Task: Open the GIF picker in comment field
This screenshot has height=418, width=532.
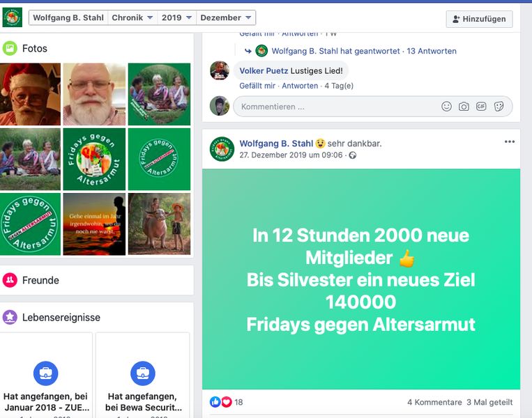Action: tap(481, 107)
